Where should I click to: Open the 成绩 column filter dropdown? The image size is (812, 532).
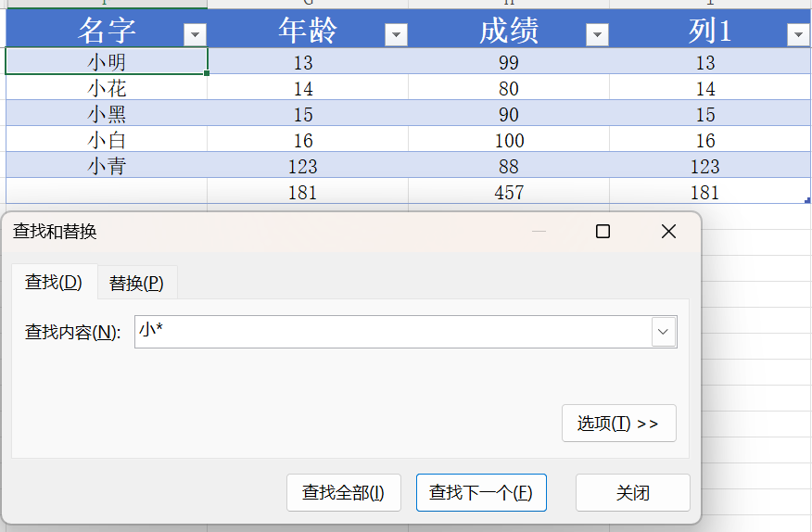tap(597, 35)
